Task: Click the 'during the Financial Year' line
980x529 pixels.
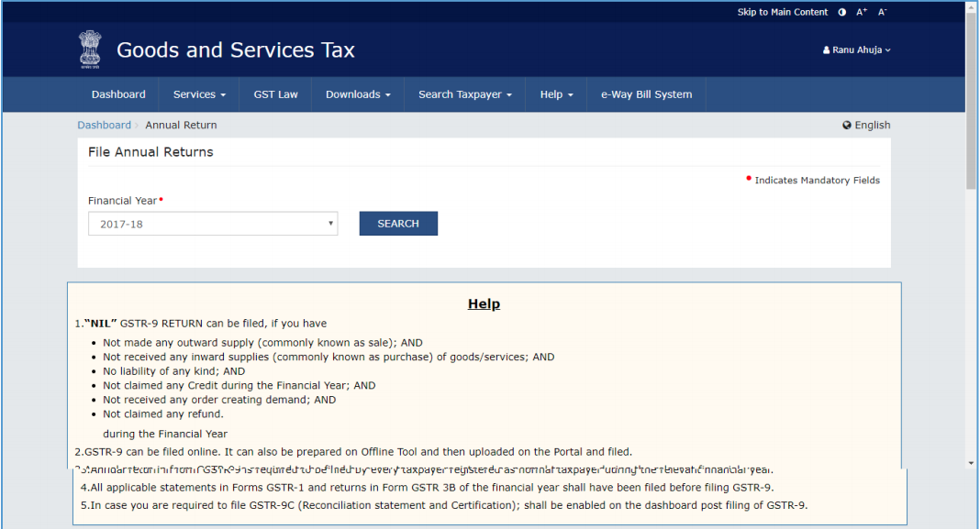Action: pos(165,434)
